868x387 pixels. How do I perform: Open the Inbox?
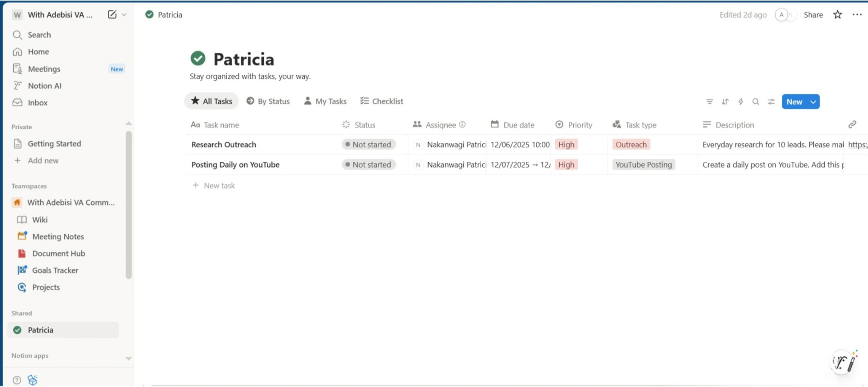(x=38, y=102)
